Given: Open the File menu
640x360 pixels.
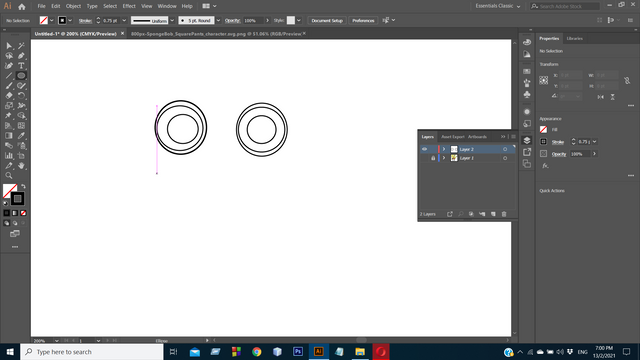Looking at the screenshot, I should point(41,6).
